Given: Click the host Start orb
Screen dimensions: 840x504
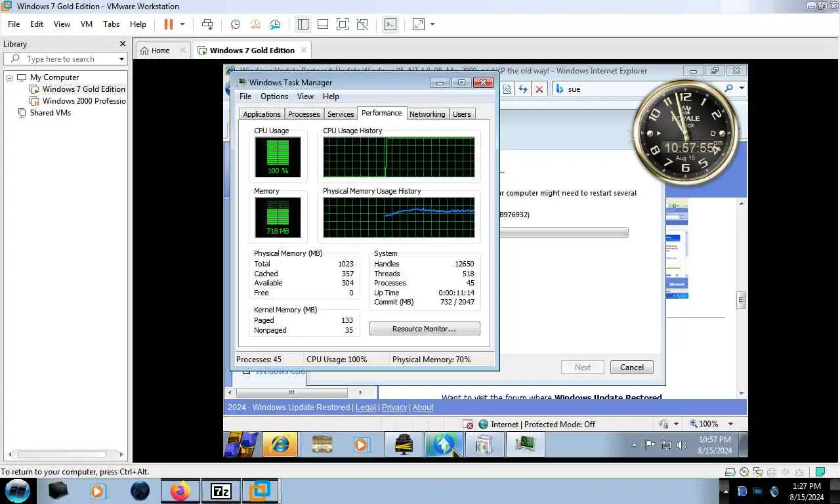Looking at the screenshot, I should pyautogui.click(x=18, y=491).
